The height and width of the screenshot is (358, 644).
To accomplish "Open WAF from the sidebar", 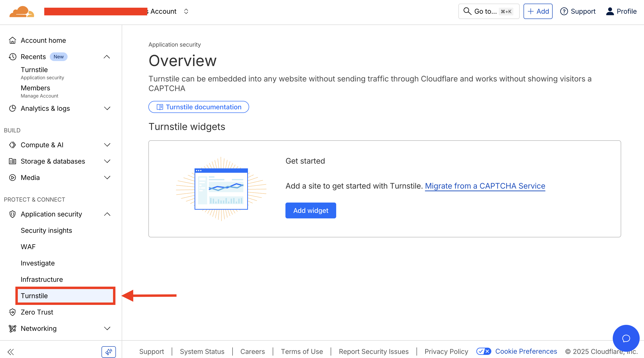I will tap(28, 247).
